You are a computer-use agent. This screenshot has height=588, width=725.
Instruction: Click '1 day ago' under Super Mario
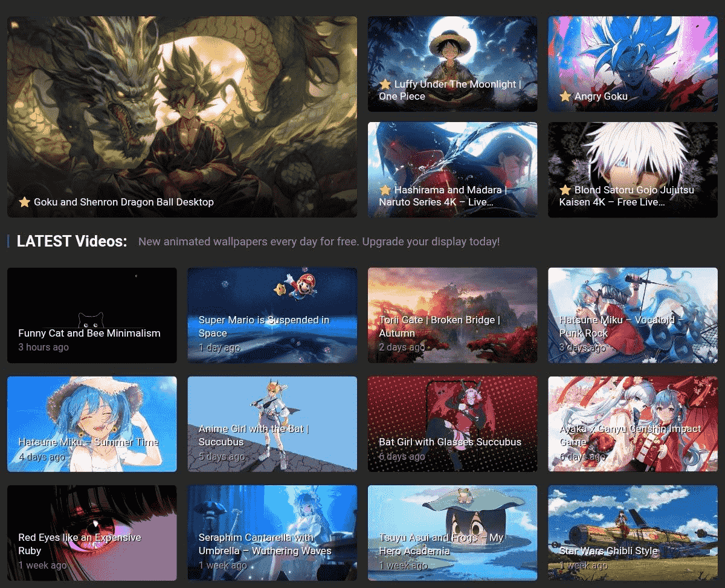219,347
